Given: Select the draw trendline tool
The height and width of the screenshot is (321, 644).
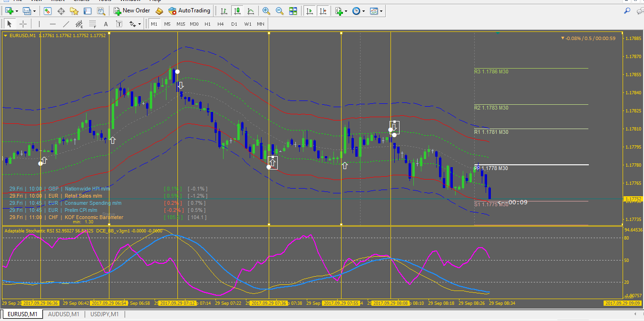Looking at the screenshot, I should tap(66, 24).
